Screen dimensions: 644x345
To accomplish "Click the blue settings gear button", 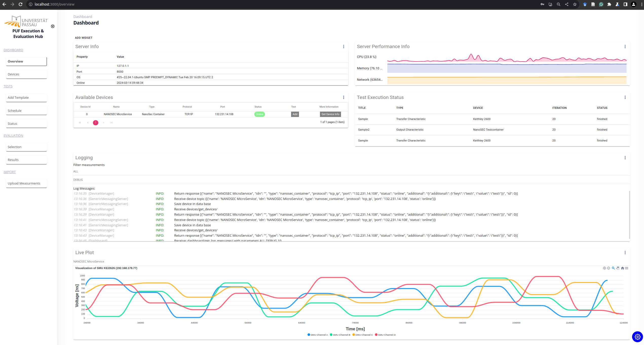I will tap(637, 337).
